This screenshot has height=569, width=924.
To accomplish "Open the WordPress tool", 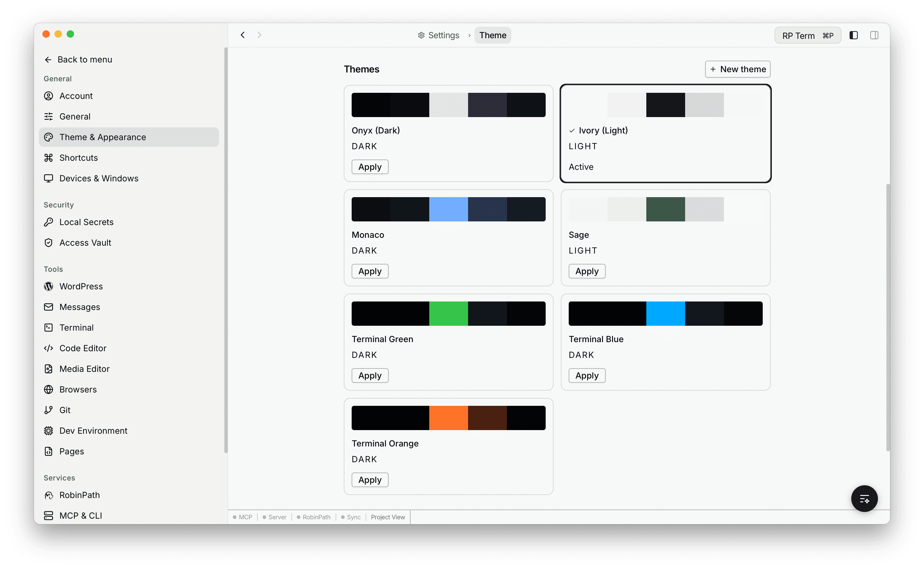I will pos(81,286).
